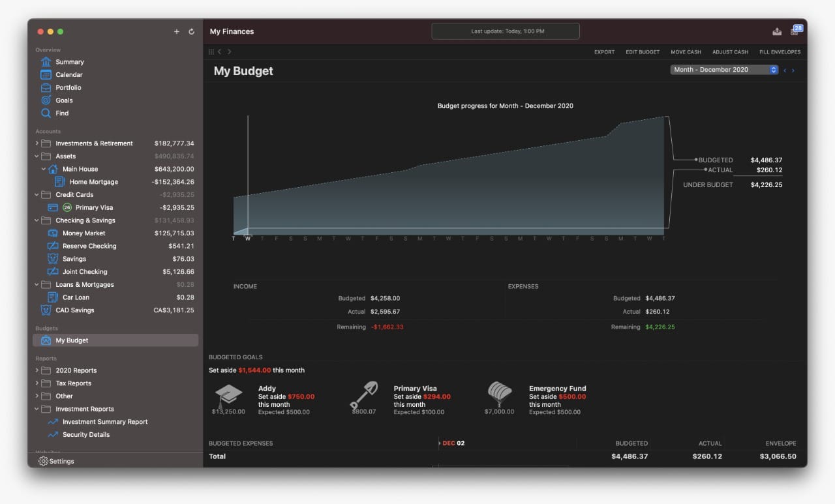The height and width of the screenshot is (504, 835).
Task: Open the Summary bank icon
Action: [x=46, y=62]
